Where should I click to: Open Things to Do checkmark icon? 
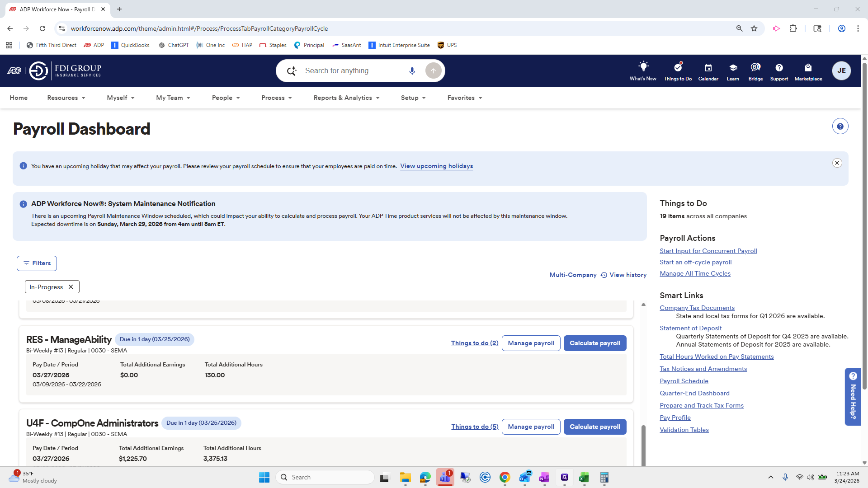pos(677,67)
